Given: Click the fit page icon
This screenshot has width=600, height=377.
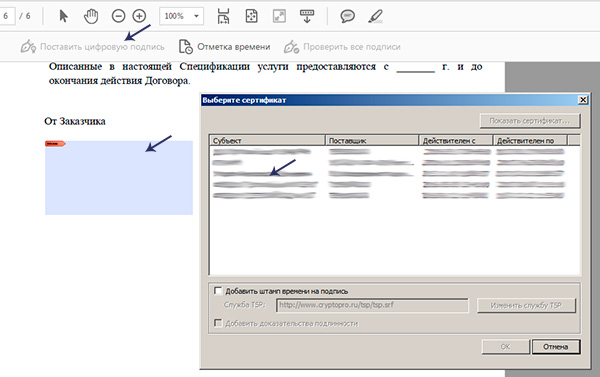Looking at the screenshot, I should click(x=251, y=16).
